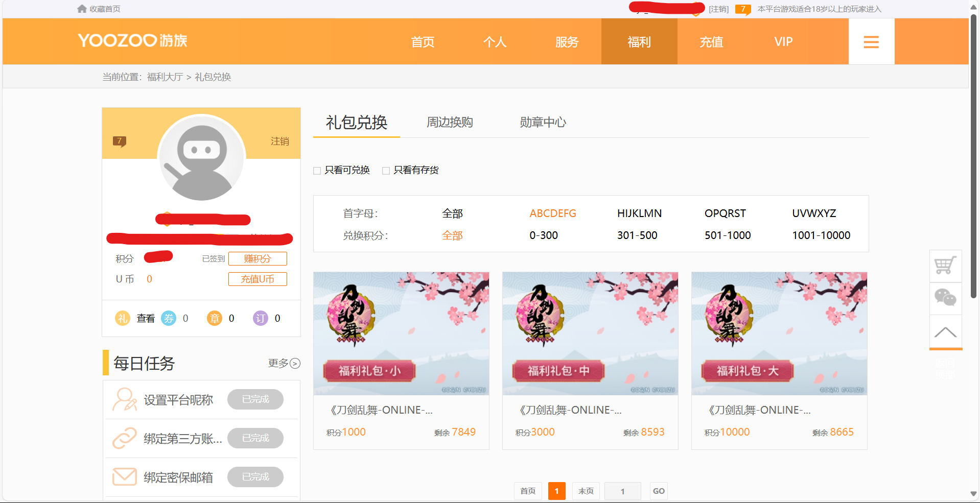Filter points range 301-500
The width and height of the screenshot is (980, 503).
click(x=637, y=235)
